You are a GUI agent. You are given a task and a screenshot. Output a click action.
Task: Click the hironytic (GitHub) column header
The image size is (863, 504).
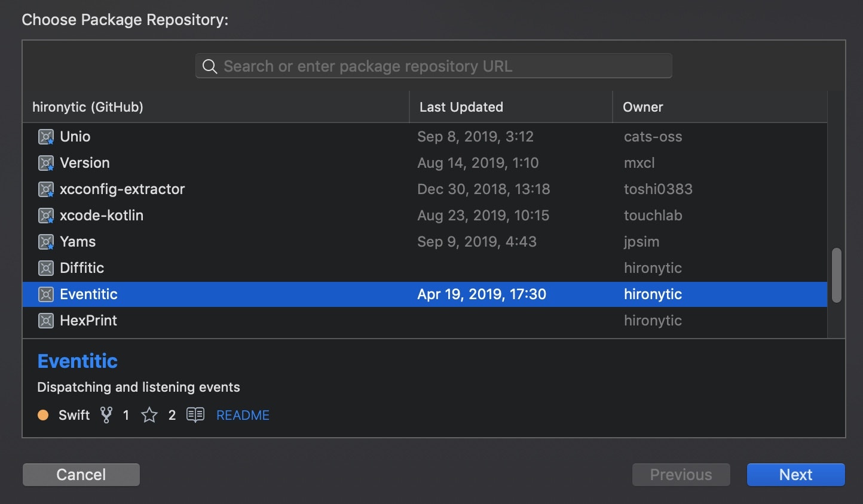pyautogui.click(x=216, y=107)
